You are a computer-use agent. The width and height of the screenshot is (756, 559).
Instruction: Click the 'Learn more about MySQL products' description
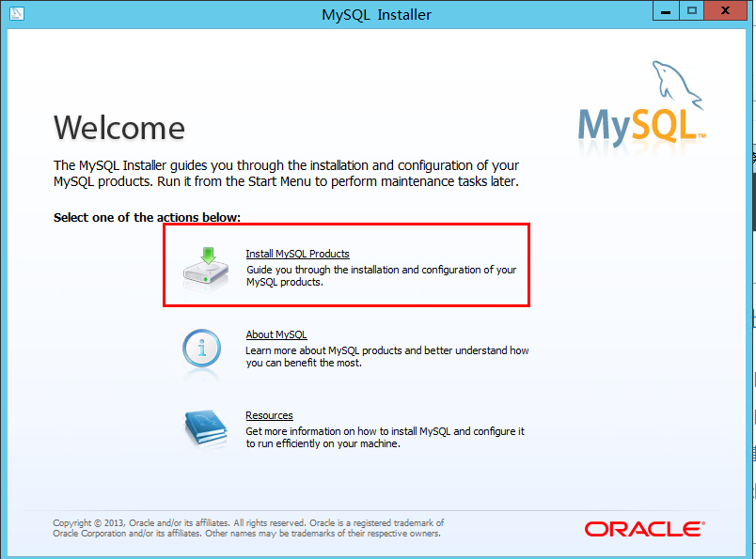(387, 357)
